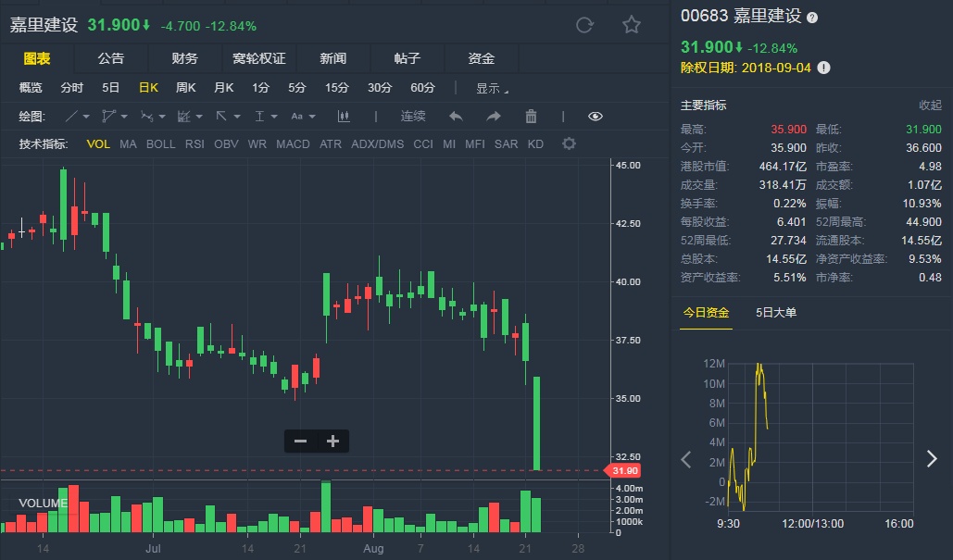This screenshot has width=953, height=560.
Task: Enable the MACD indicator
Action: coord(293,144)
